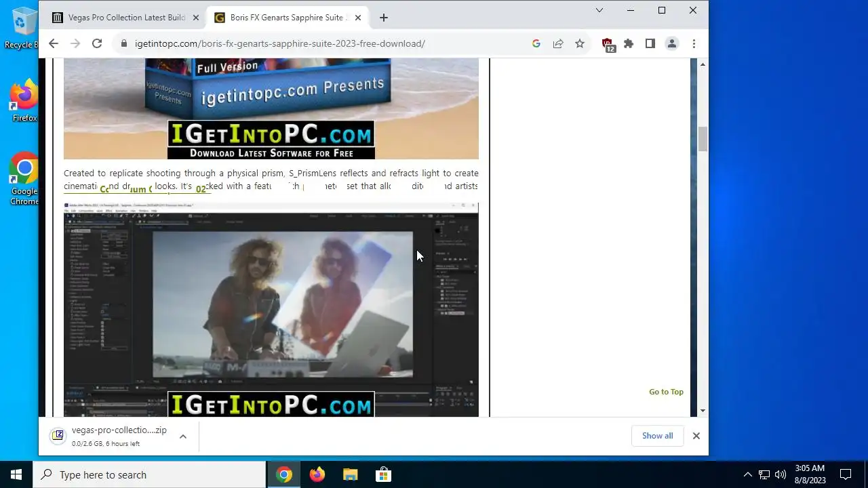Reload the page with the refresh icon
The image size is (868, 488).
click(97, 43)
